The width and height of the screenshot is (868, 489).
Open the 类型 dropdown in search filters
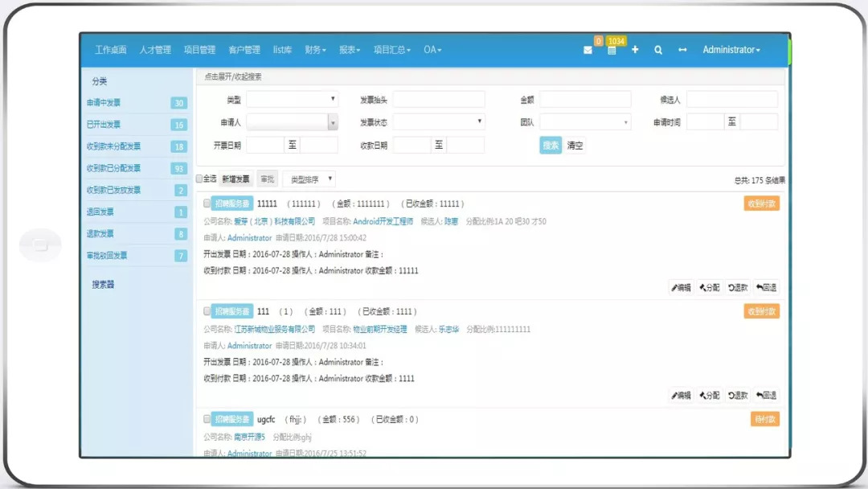pyautogui.click(x=292, y=100)
